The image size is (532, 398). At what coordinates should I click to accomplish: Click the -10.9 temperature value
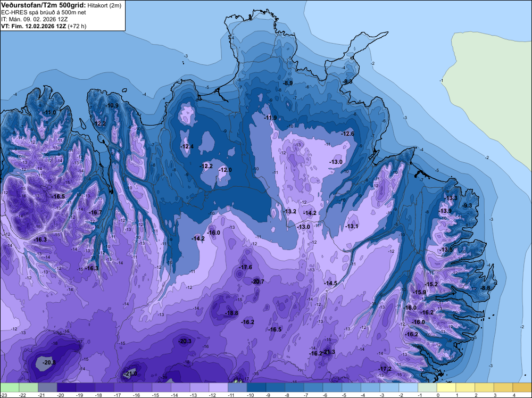(112, 105)
